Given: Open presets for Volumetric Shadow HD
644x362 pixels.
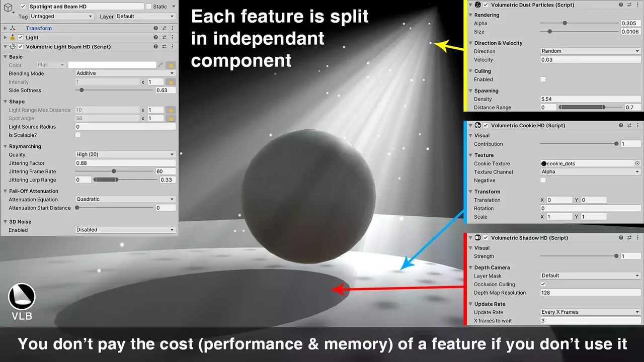Looking at the screenshot, I should [x=629, y=238].
